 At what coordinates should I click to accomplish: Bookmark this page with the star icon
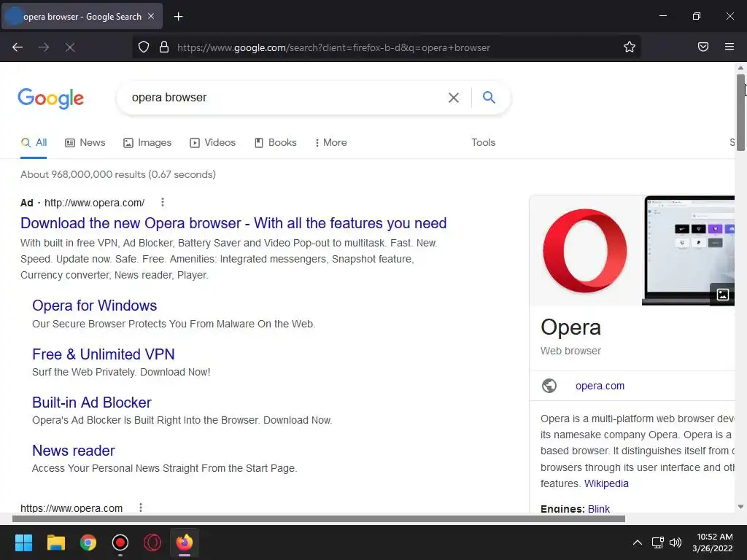[630, 47]
